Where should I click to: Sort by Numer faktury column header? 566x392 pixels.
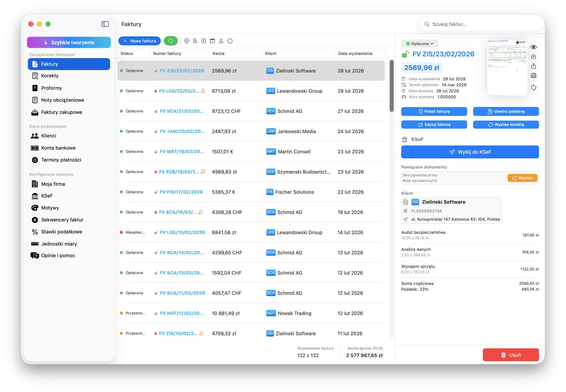(167, 53)
